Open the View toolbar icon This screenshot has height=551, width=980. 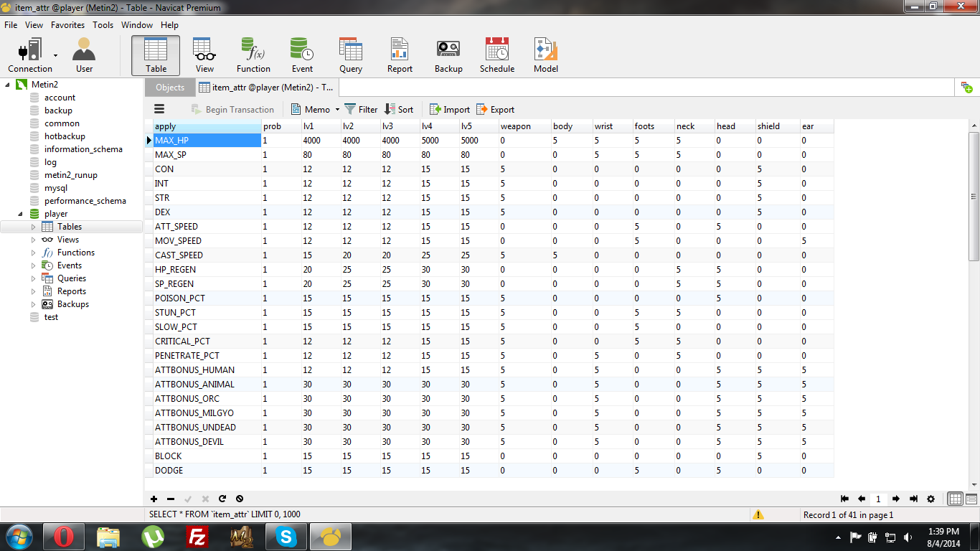[x=204, y=56]
